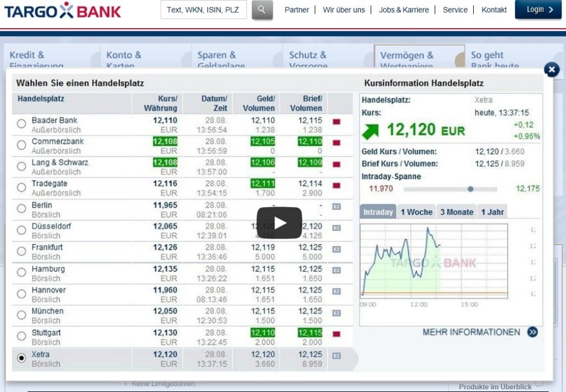The width and height of the screenshot is (566, 392).
Task: Click the green up-arrow price trend icon
Action: 370,131
